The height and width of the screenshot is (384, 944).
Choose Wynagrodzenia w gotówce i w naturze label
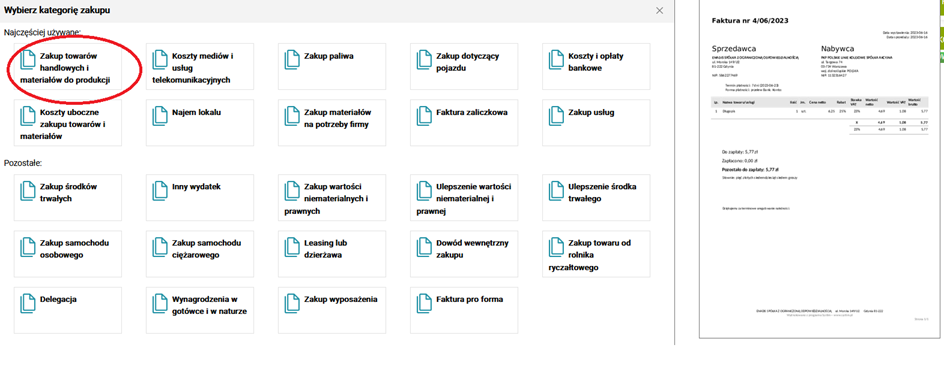(209, 305)
